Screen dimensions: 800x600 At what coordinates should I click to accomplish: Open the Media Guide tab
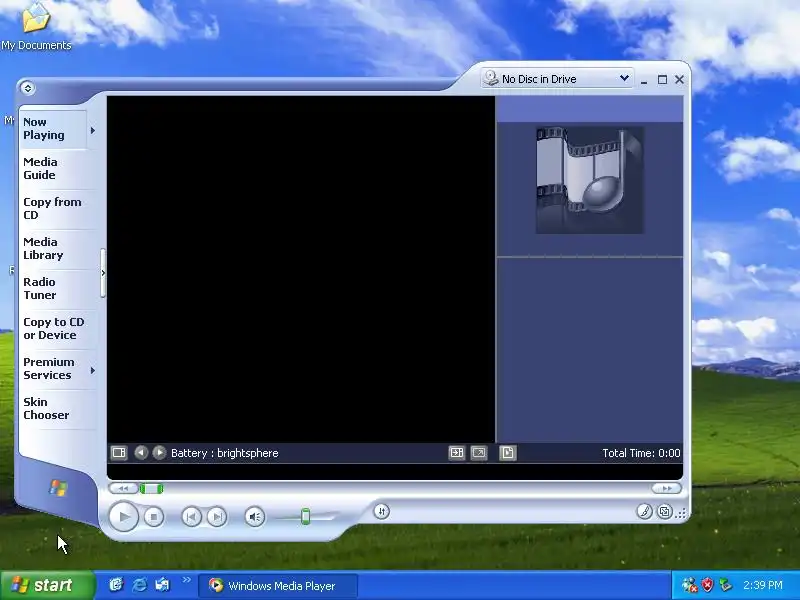click(x=58, y=168)
